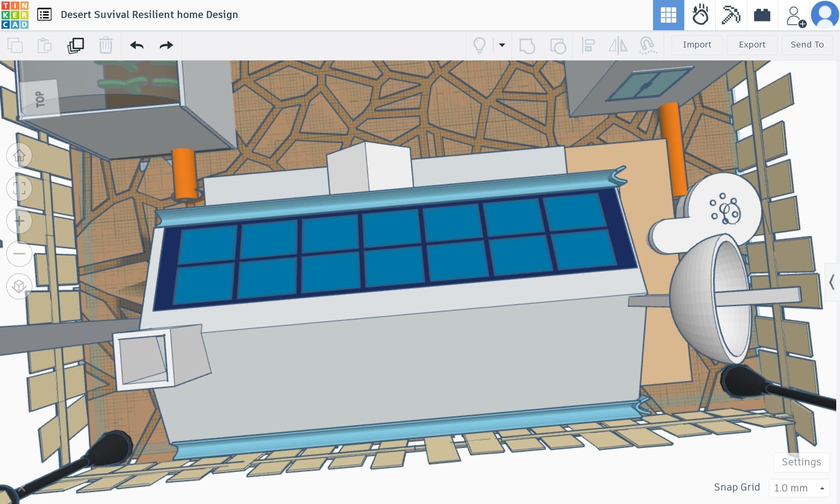Image resolution: width=840 pixels, height=504 pixels.
Task: Click the Tinkercad logo
Action: [15, 15]
